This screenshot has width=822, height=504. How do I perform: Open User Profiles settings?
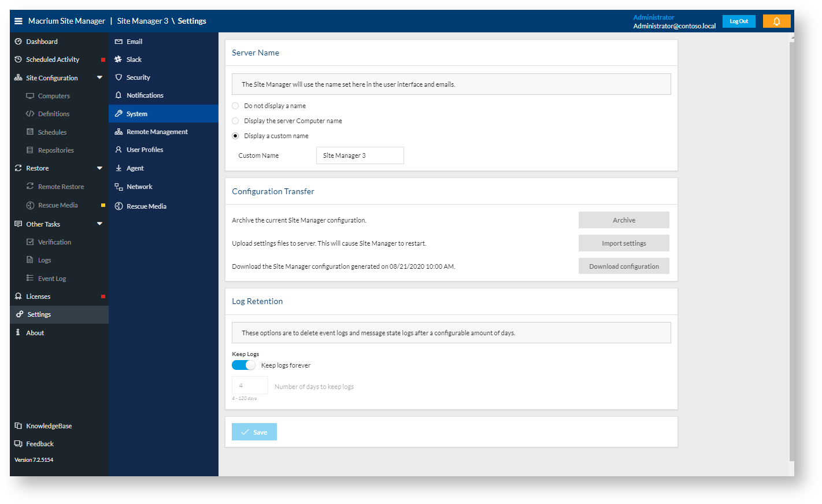tap(164, 150)
